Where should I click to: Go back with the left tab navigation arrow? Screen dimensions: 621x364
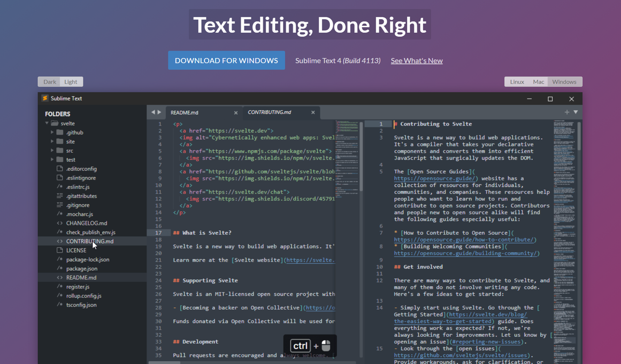click(x=153, y=112)
